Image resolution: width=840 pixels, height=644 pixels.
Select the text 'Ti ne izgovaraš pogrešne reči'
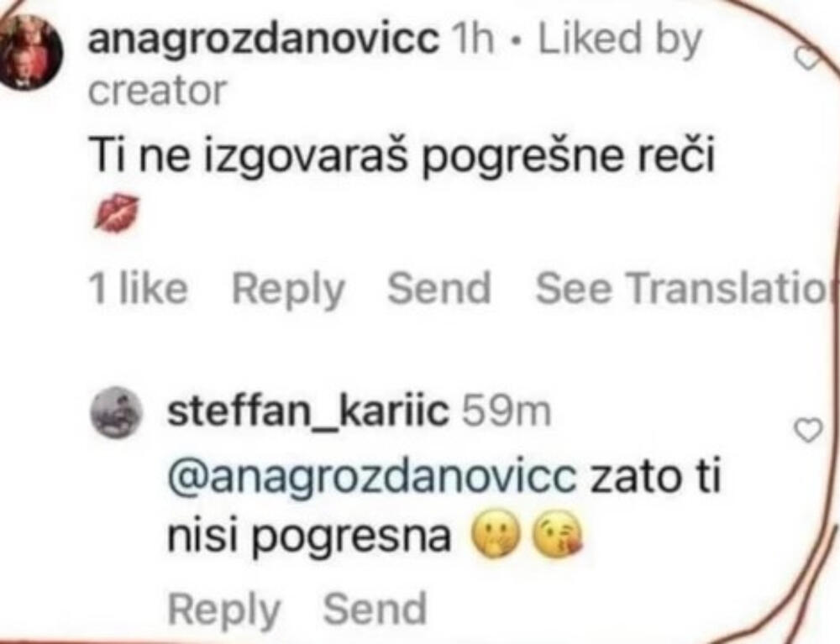[403, 155]
